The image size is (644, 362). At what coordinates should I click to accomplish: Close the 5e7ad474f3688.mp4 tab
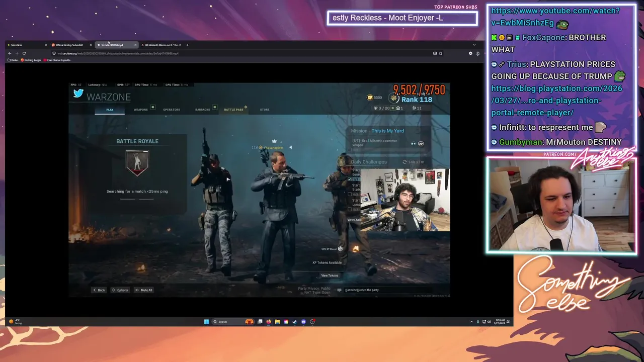pyautogui.click(x=135, y=45)
